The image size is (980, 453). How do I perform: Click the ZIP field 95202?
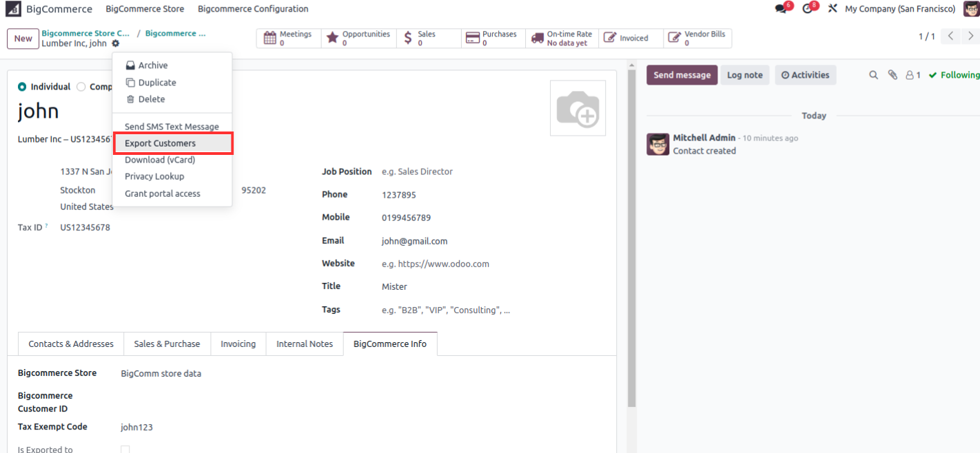point(254,190)
